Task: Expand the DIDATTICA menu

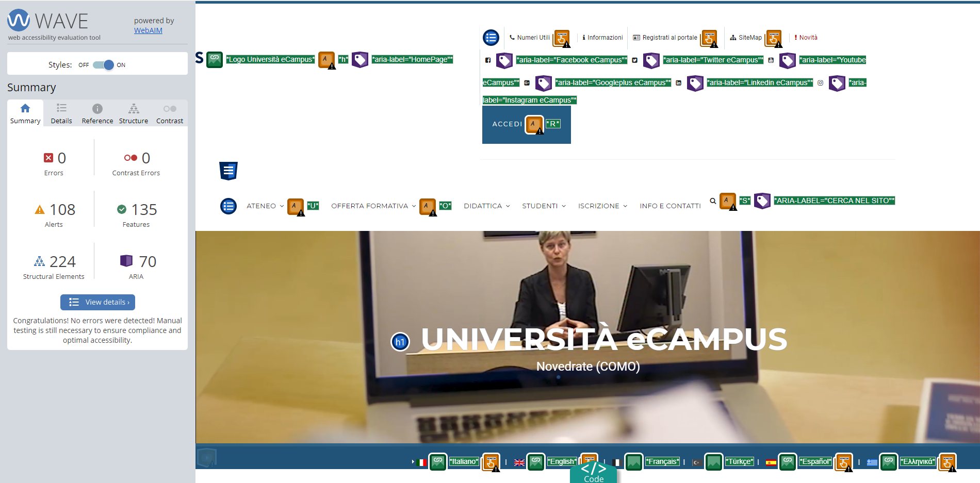Action: click(487, 206)
